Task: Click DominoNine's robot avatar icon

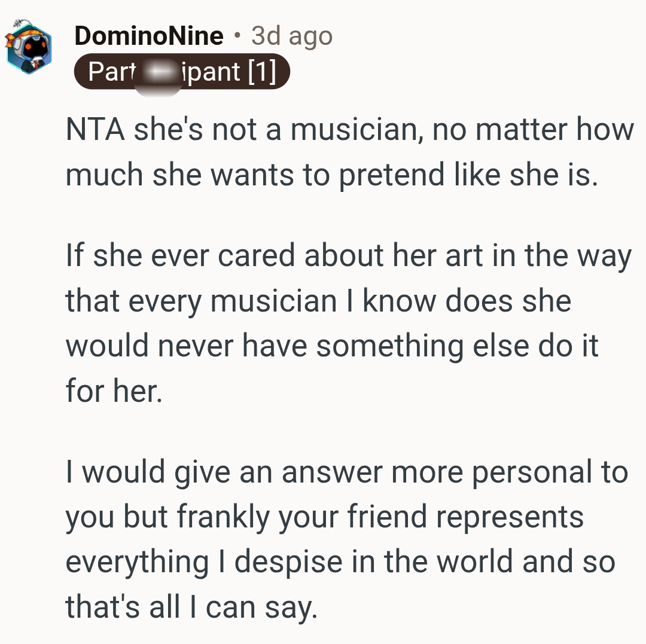Action: tap(29, 49)
